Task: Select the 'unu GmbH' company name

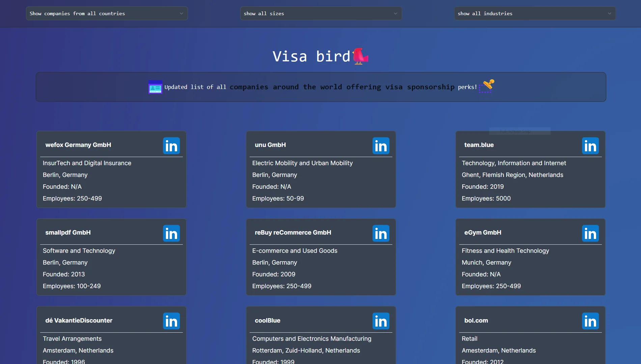Action: (x=270, y=145)
